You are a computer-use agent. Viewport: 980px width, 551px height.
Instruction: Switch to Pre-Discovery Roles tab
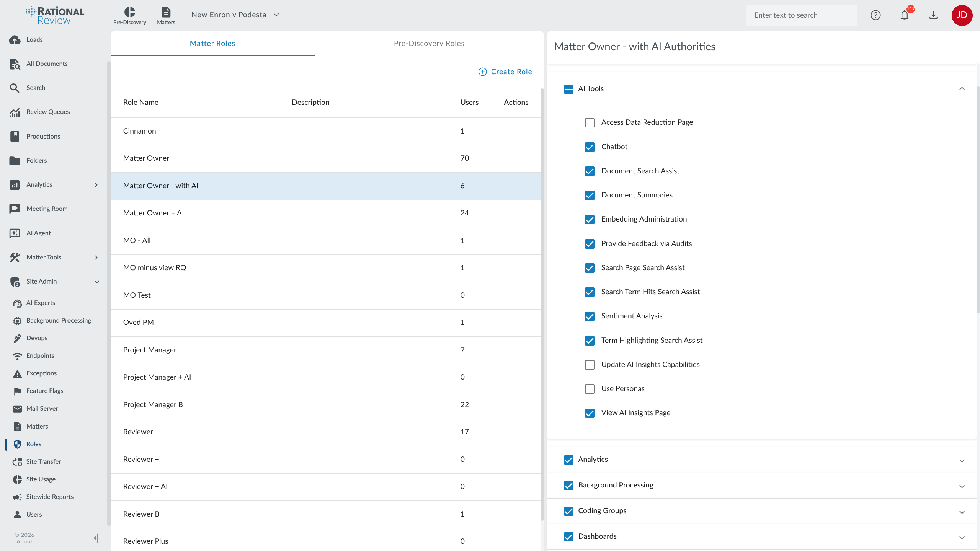click(x=429, y=43)
